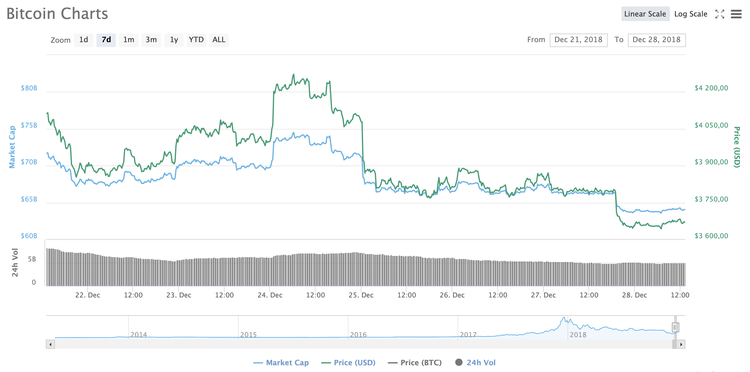Image resolution: width=750 pixels, height=372 pixels.
Task: Select the 1y zoom range
Action: click(x=174, y=40)
